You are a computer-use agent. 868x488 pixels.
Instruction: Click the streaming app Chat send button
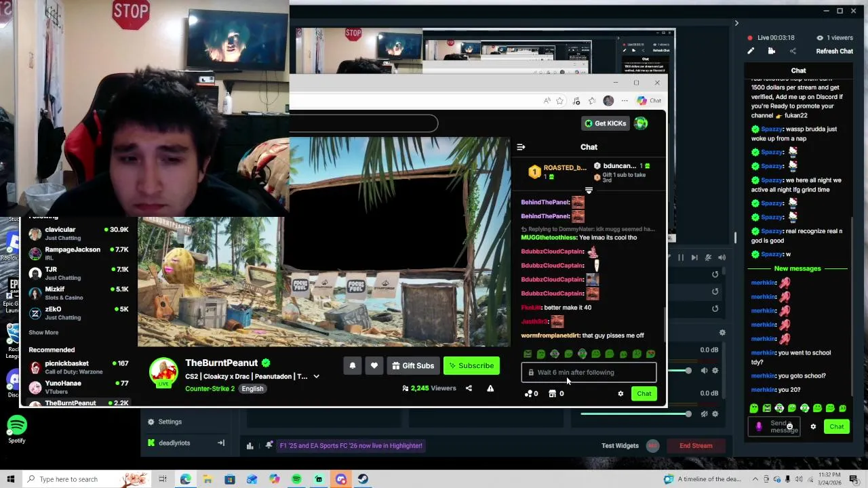[836, 427]
